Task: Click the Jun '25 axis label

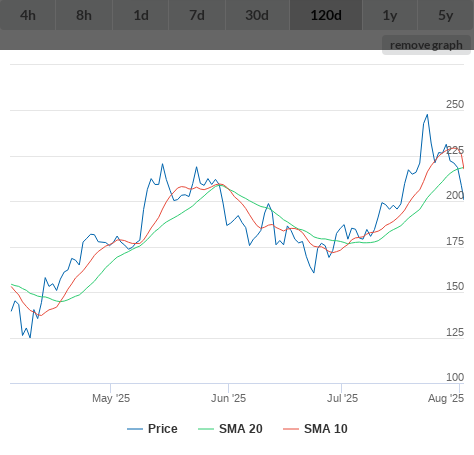Action: click(x=229, y=398)
